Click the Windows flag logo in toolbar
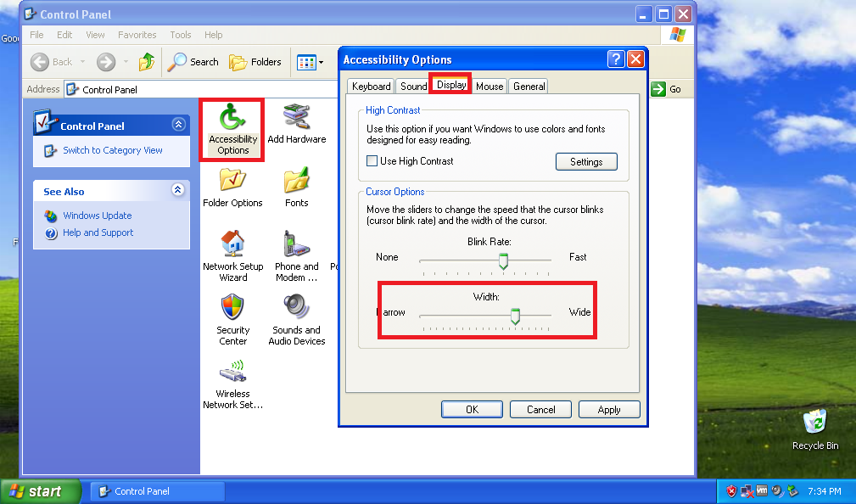856x504 pixels. click(678, 35)
